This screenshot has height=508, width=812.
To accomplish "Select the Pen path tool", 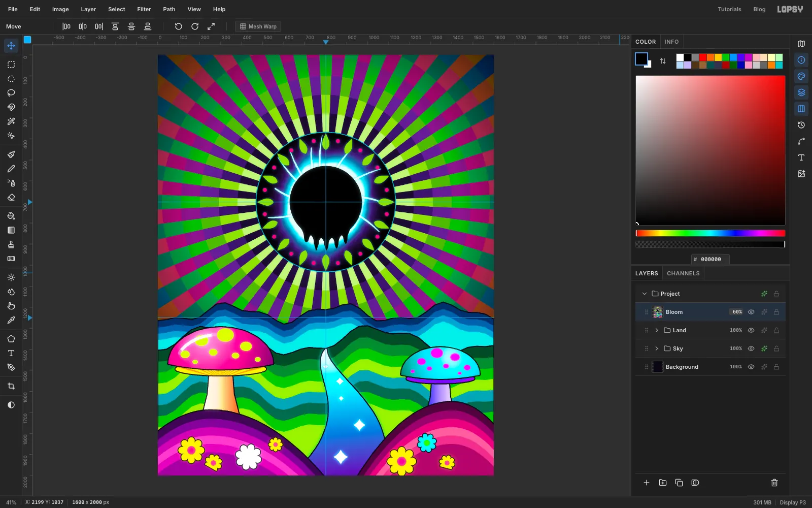I will click(11, 367).
